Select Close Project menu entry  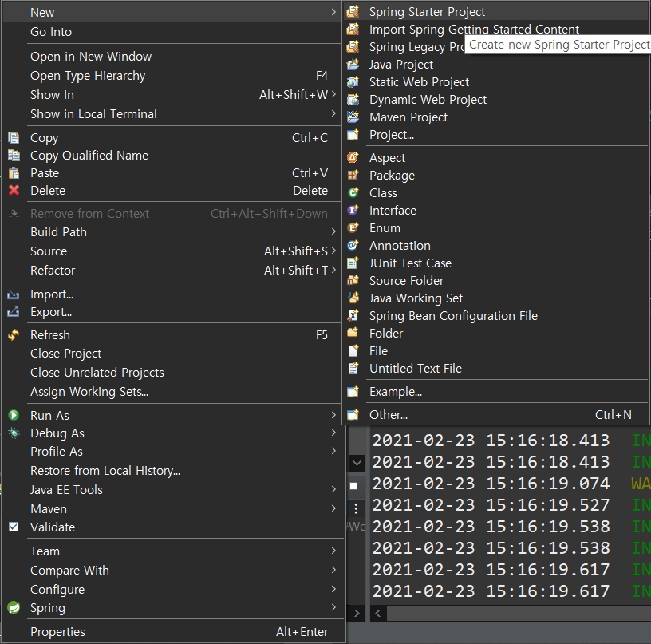pos(172,354)
